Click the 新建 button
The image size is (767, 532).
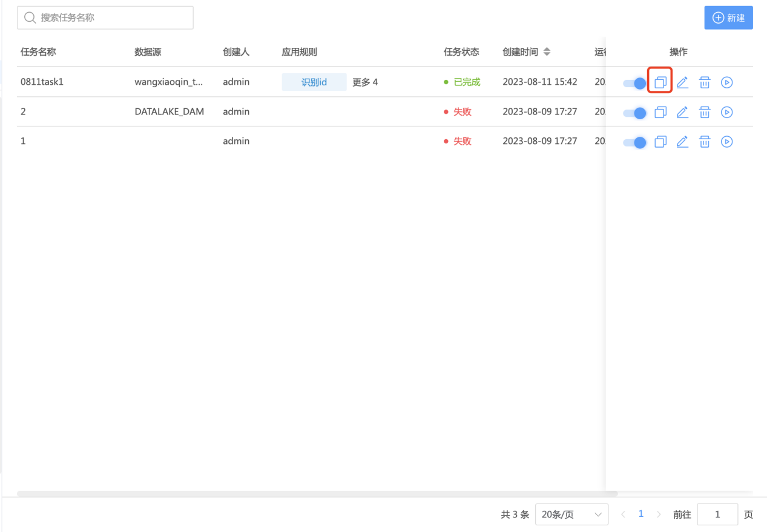728,18
